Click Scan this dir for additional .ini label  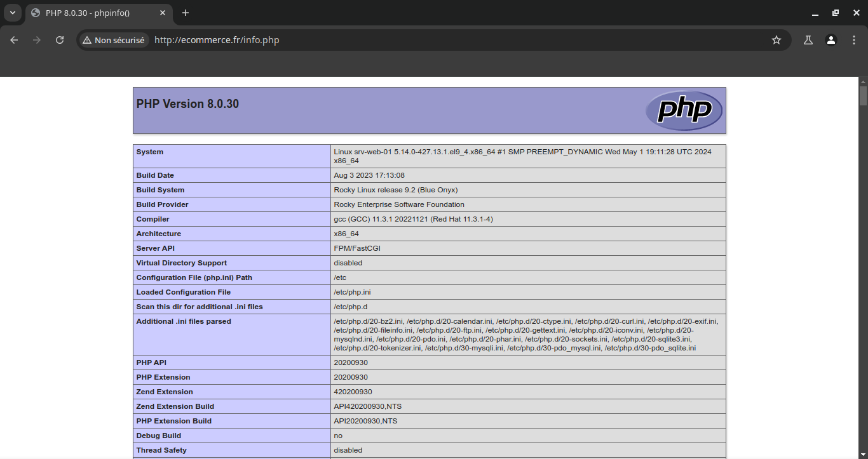200,307
